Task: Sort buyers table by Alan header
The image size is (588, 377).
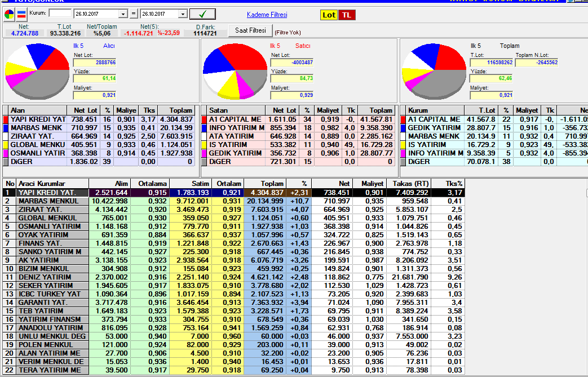Action: coord(38,110)
